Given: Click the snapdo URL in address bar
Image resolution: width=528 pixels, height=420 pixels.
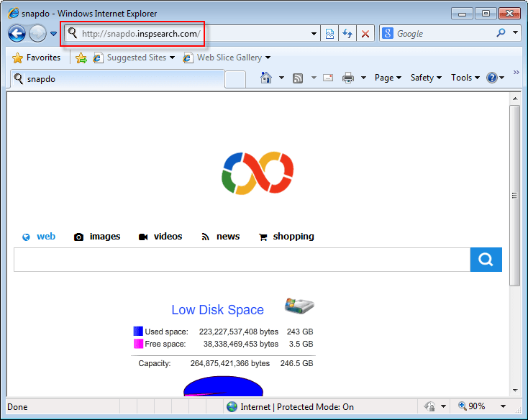Looking at the screenshot, I should (141, 34).
